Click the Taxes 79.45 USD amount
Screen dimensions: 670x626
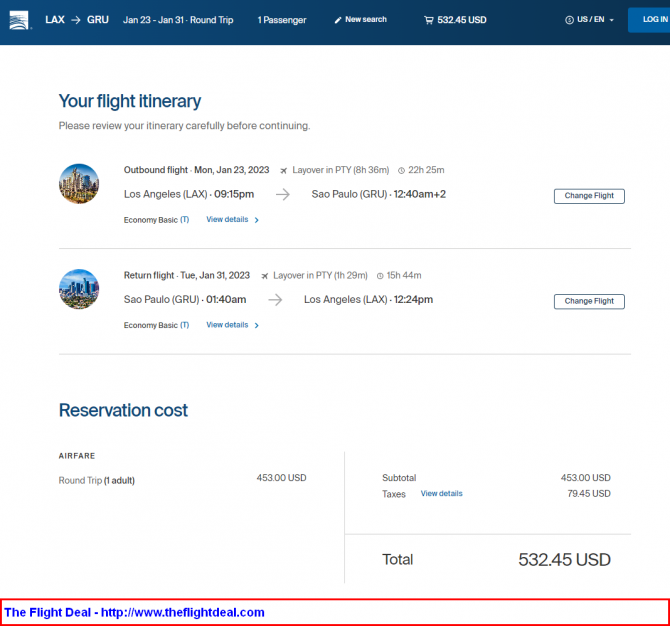coord(589,494)
